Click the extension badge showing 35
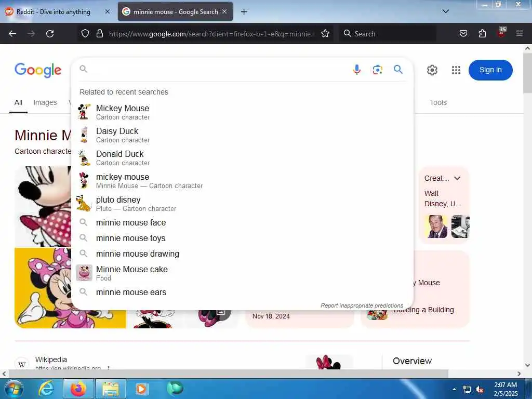This screenshot has height=399, width=532. pyautogui.click(x=501, y=32)
